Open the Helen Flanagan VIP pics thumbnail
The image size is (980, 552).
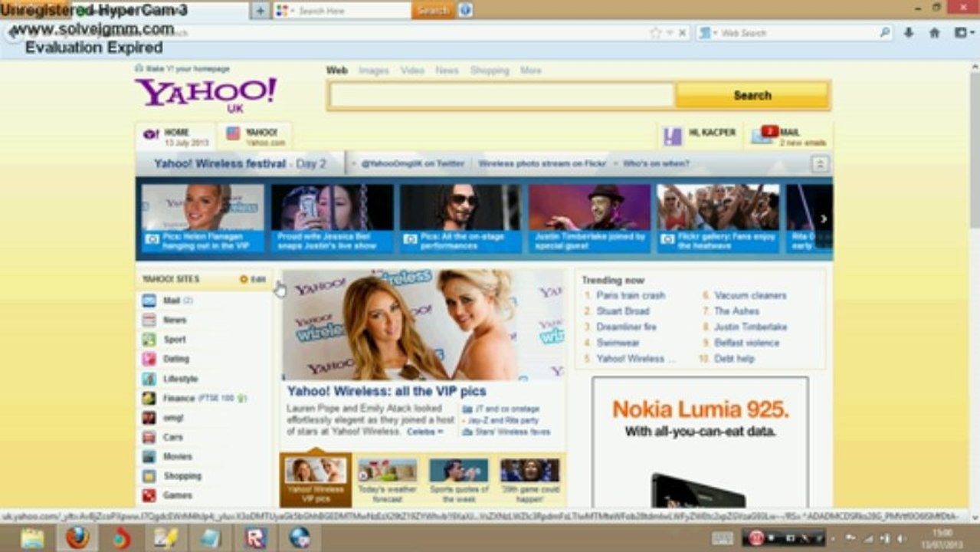[x=202, y=219]
